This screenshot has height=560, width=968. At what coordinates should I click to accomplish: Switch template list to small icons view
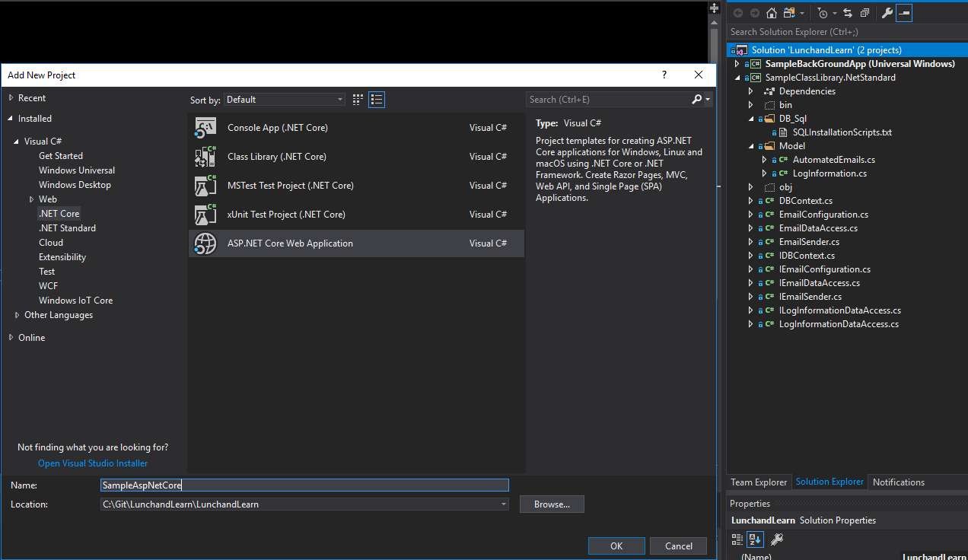[358, 100]
